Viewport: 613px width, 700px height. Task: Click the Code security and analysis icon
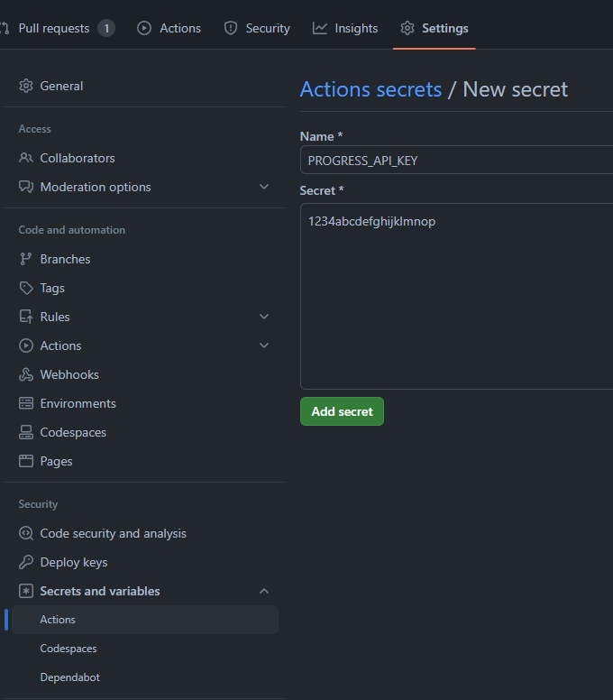(26, 533)
